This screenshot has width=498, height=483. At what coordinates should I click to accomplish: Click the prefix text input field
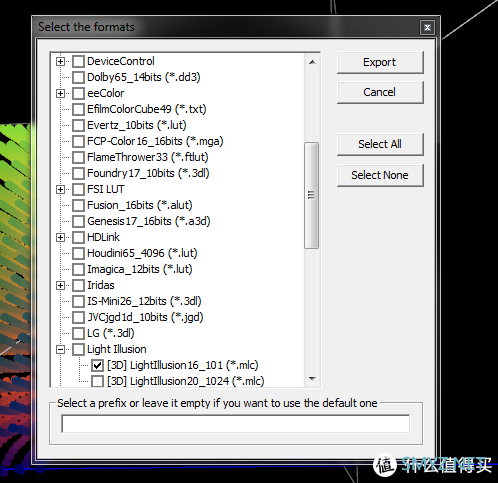pyautogui.click(x=236, y=424)
